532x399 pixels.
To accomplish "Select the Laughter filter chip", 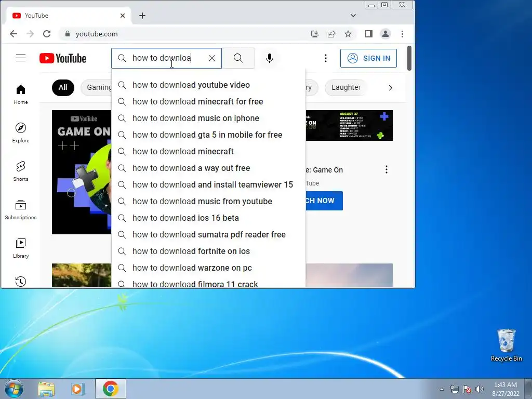I will click(345, 87).
